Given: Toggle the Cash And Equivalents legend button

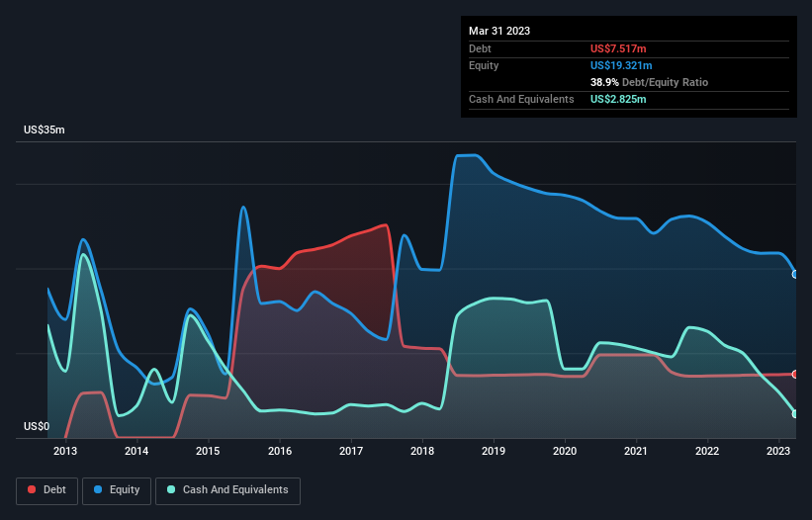Looking at the screenshot, I should click(227, 490).
